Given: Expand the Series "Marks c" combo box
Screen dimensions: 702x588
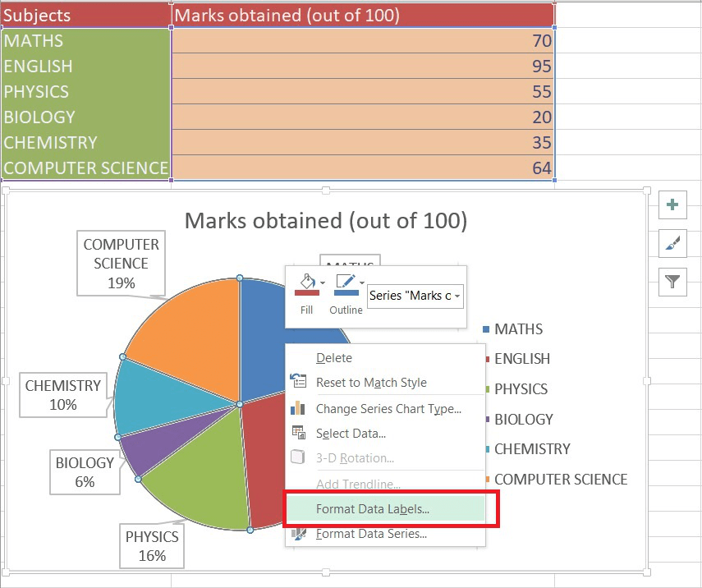Looking at the screenshot, I should click(457, 296).
